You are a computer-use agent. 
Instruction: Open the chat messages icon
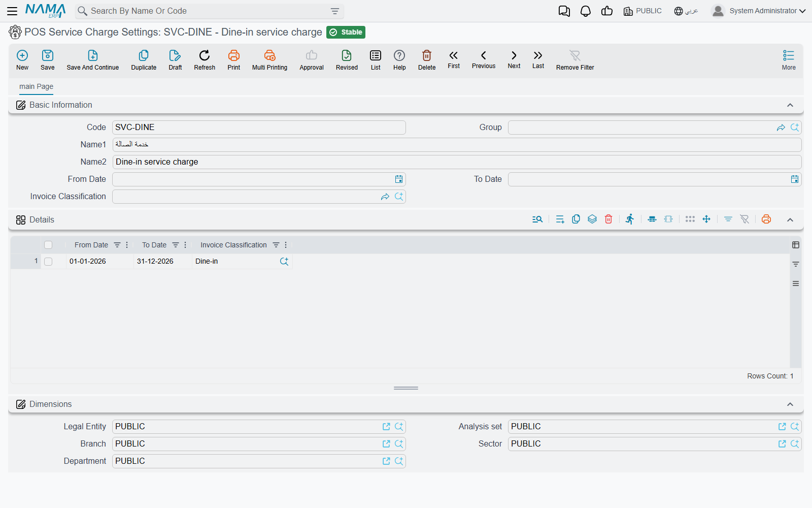click(564, 11)
